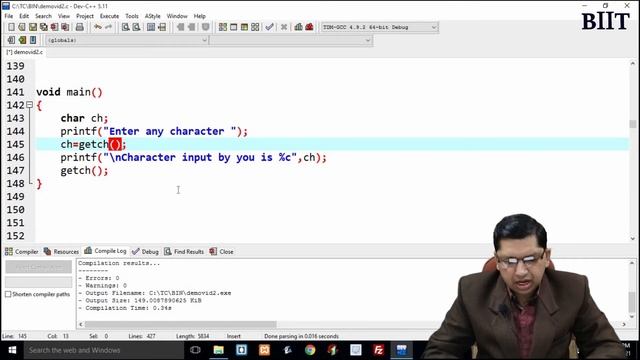The height and width of the screenshot is (360, 640).
Task: Switch to the Resources bottom tab
Action: click(x=61, y=251)
